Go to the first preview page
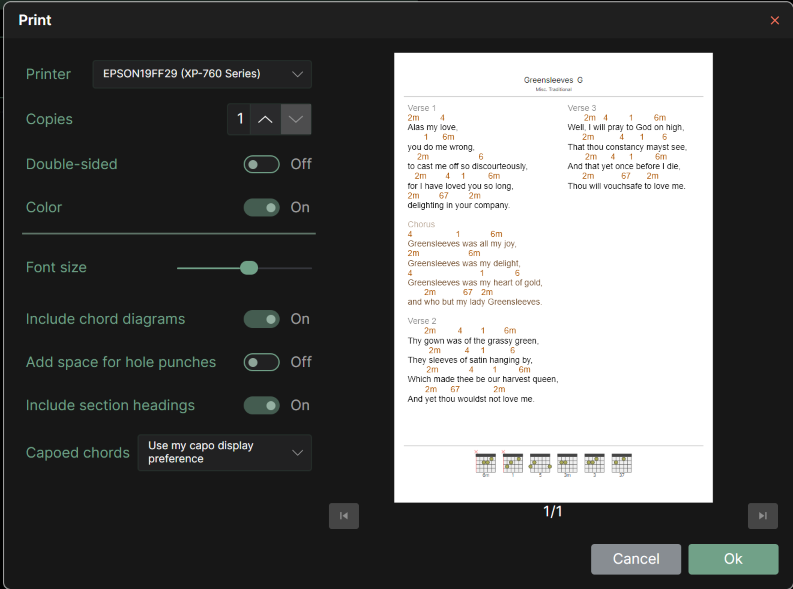This screenshot has height=589, width=793. pos(344,516)
